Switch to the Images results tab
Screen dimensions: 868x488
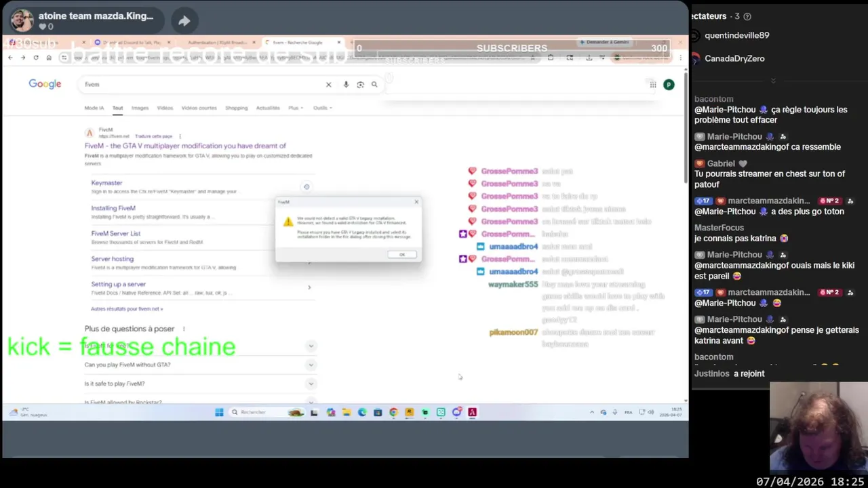(140, 108)
